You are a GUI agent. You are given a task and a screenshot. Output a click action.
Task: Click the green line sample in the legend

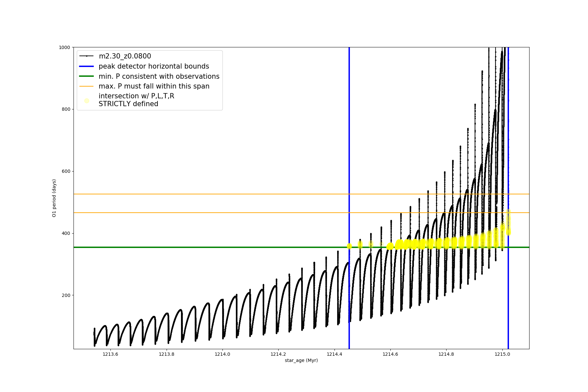pyautogui.click(x=87, y=76)
